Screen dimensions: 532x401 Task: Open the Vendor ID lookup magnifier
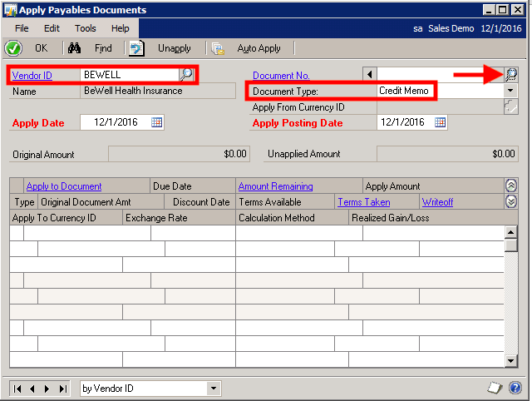coord(186,74)
